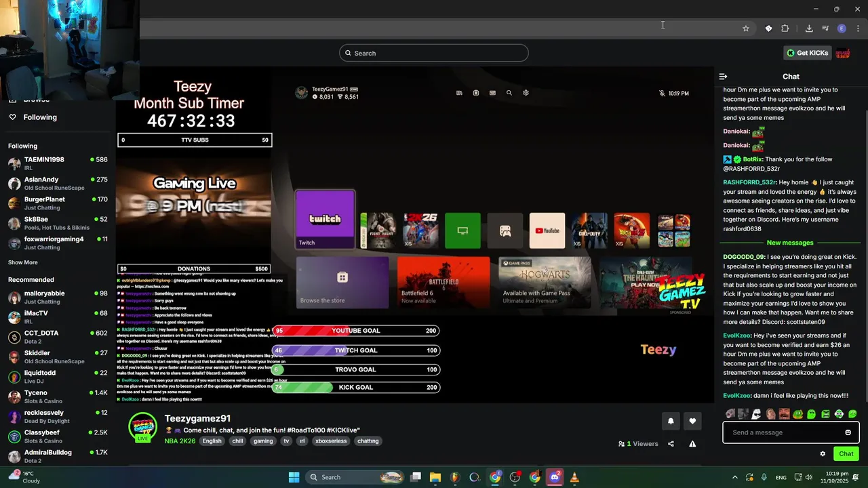Open the Chrome profile avatar
The width and height of the screenshot is (868, 488).
(x=842, y=28)
